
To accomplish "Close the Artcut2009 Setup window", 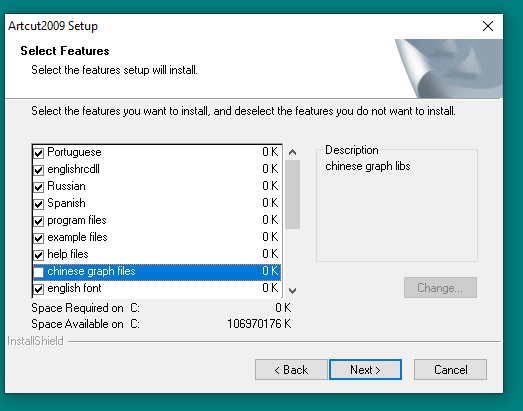I will [x=488, y=26].
